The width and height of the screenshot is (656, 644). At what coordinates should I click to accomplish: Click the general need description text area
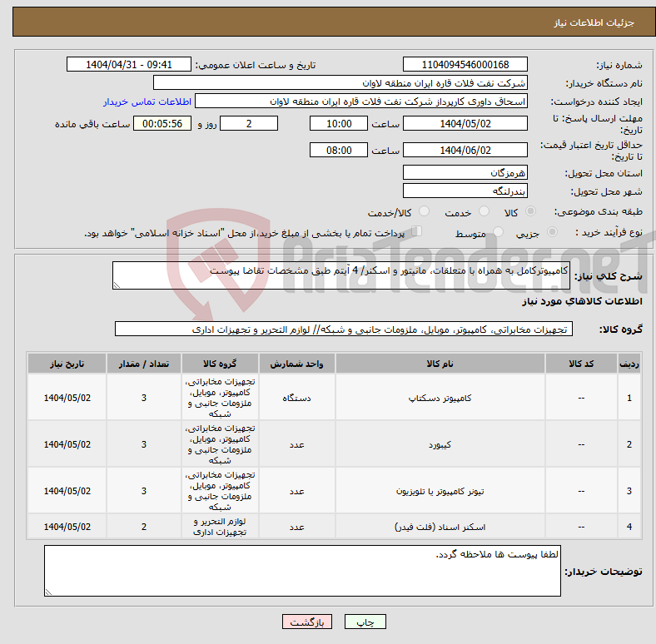click(x=341, y=275)
